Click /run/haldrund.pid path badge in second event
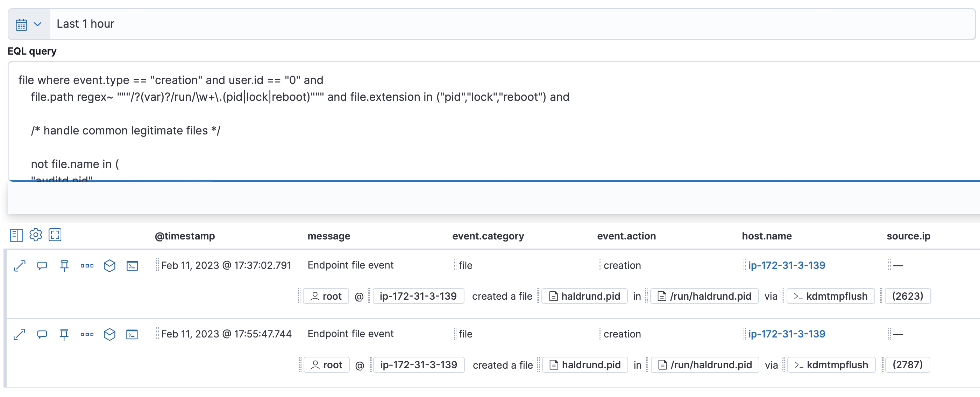Screen dimensions: 980x397 click(705, 365)
